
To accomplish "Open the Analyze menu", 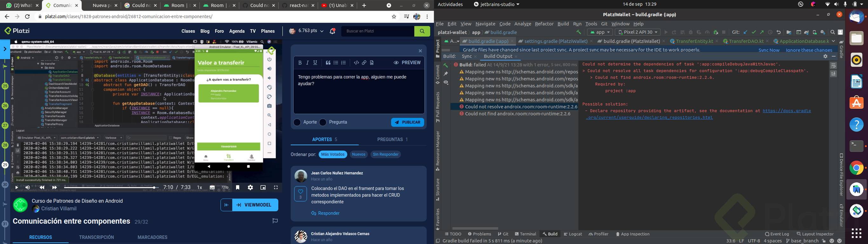I will click(x=523, y=24).
